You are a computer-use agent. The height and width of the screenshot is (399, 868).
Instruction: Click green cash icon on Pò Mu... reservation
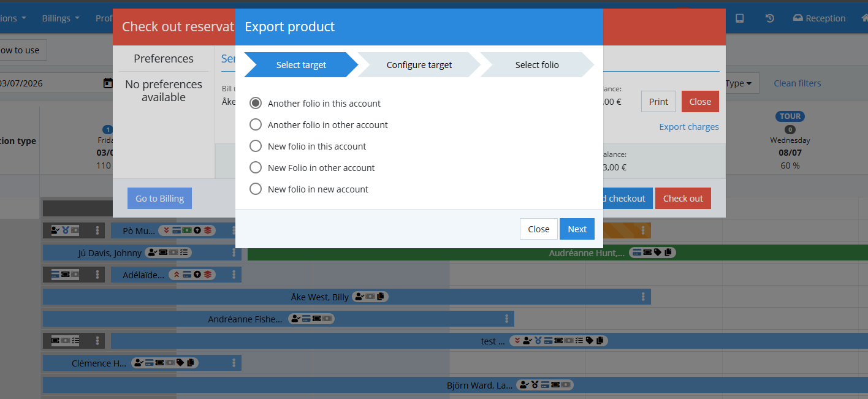coord(187,230)
